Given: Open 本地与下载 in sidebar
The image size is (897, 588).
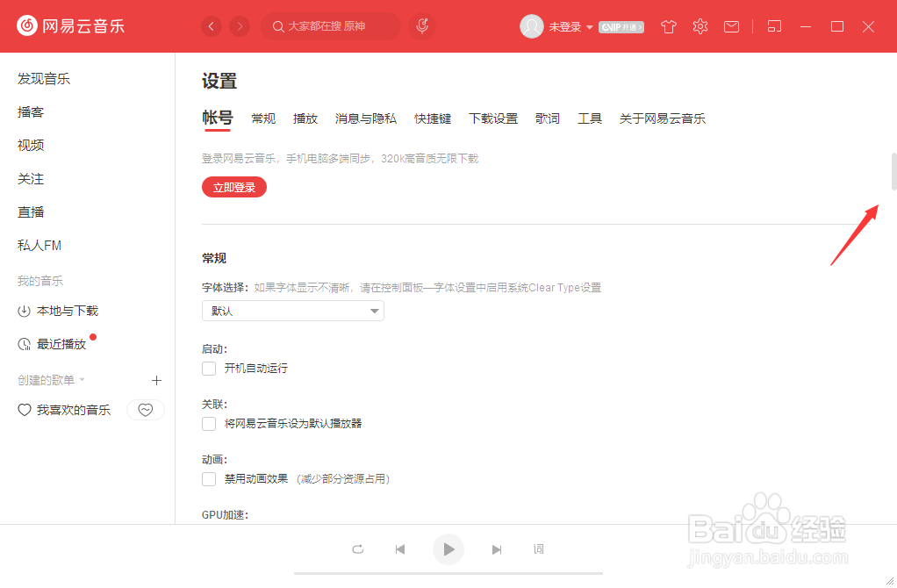Looking at the screenshot, I should (x=68, y=312).
